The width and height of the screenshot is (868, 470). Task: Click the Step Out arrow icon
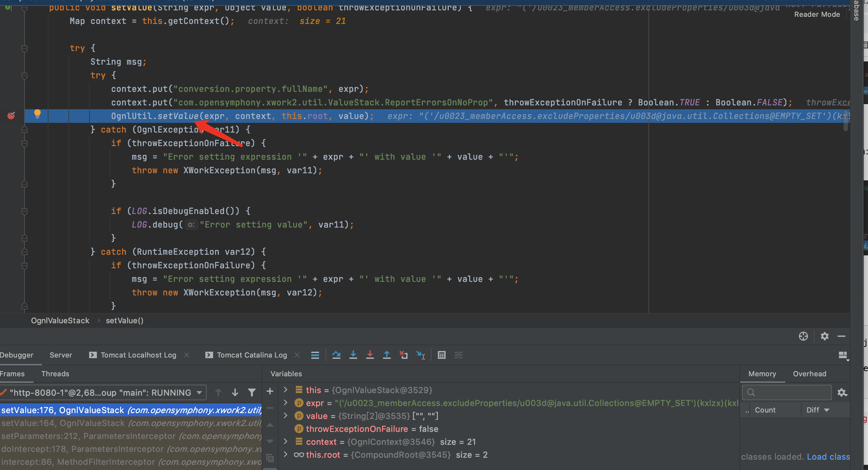[387, 355]
